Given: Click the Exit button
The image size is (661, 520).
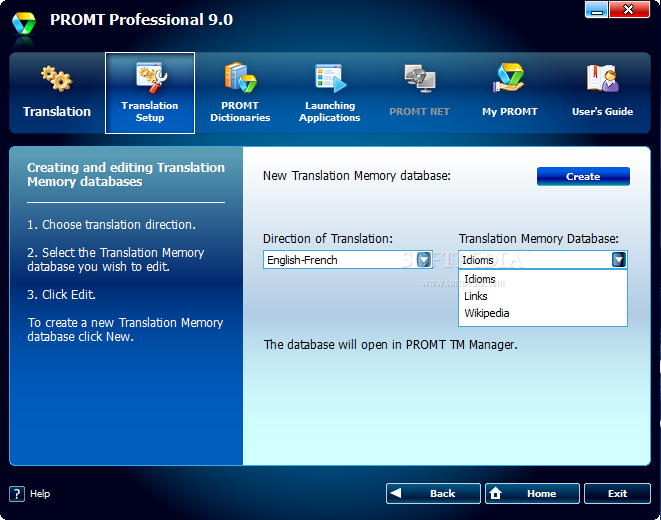Looking at the screenshot, I should tap(618, 493).
